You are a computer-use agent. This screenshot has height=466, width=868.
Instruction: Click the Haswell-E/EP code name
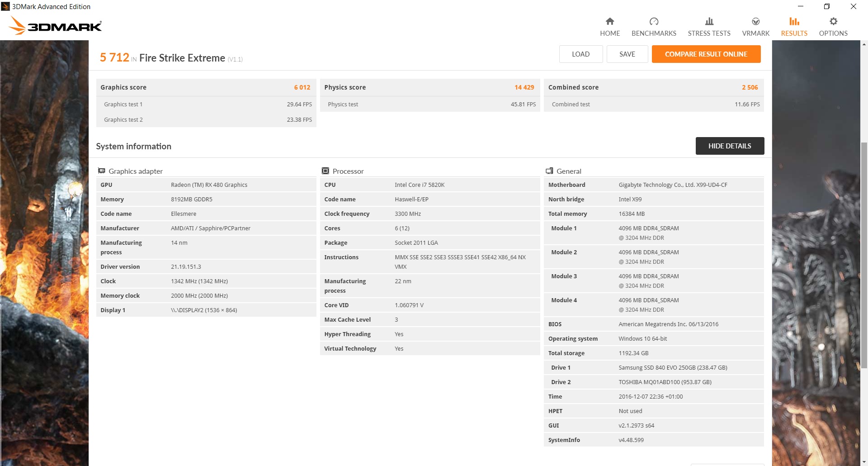(411, 199)
